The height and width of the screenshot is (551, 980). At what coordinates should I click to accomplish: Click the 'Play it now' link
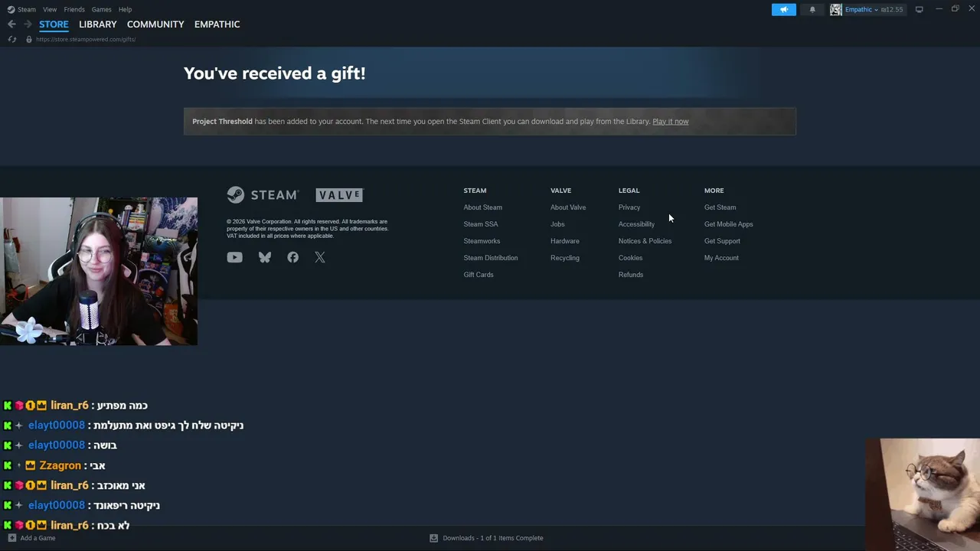coord(671,121)
